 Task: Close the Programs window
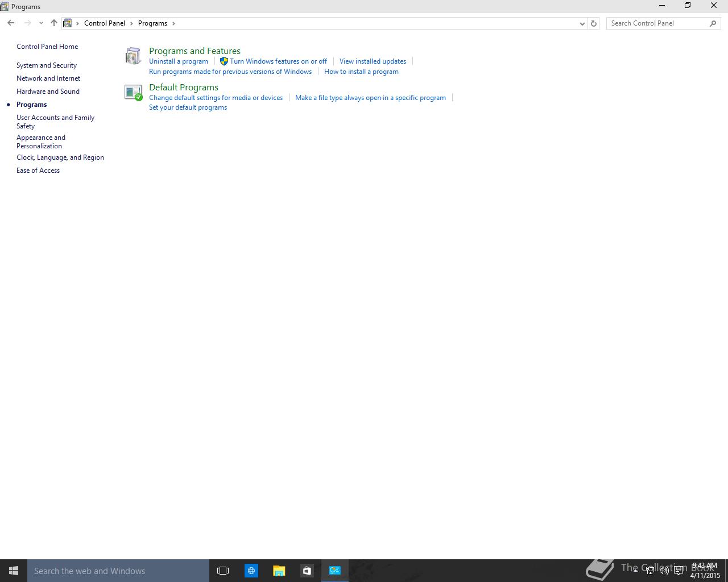[714, 6]
